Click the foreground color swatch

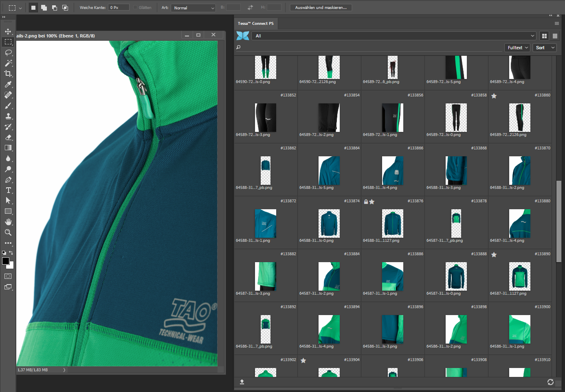pyautogui.click(x=6, y=261)
